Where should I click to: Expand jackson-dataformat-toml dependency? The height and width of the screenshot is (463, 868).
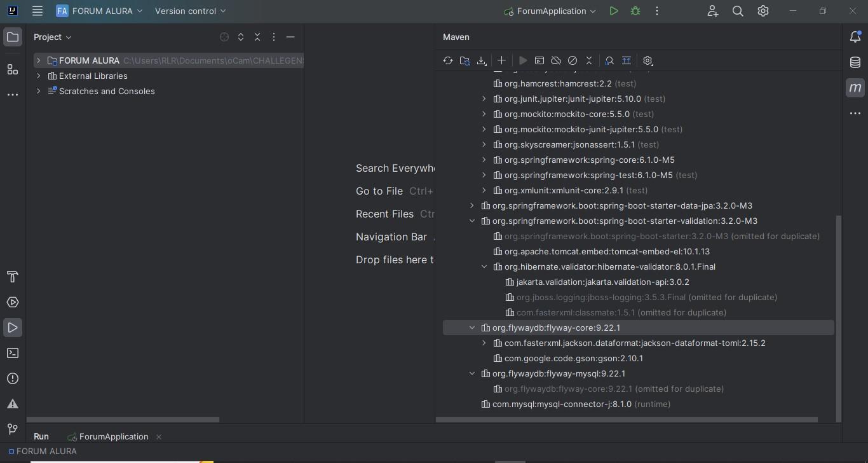coord(484,343)
